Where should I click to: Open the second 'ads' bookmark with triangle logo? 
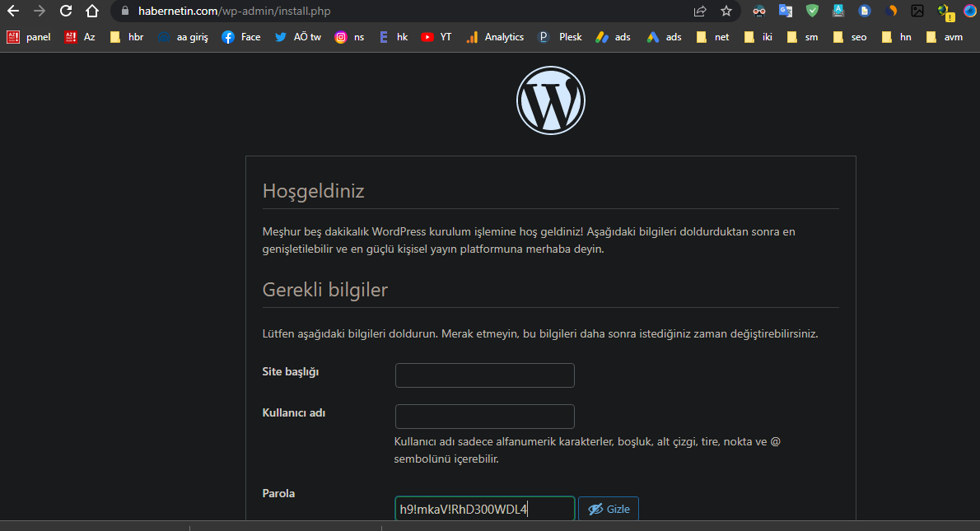664,38
